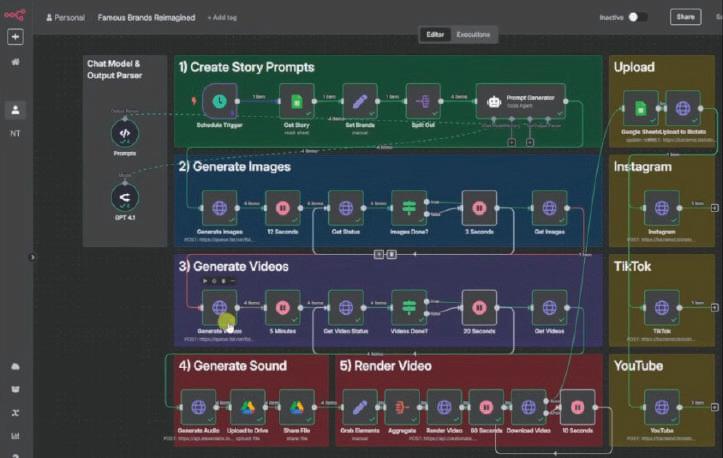
Task: Select the Aggregate node in Render Video
Action: (x=402, y=407)
